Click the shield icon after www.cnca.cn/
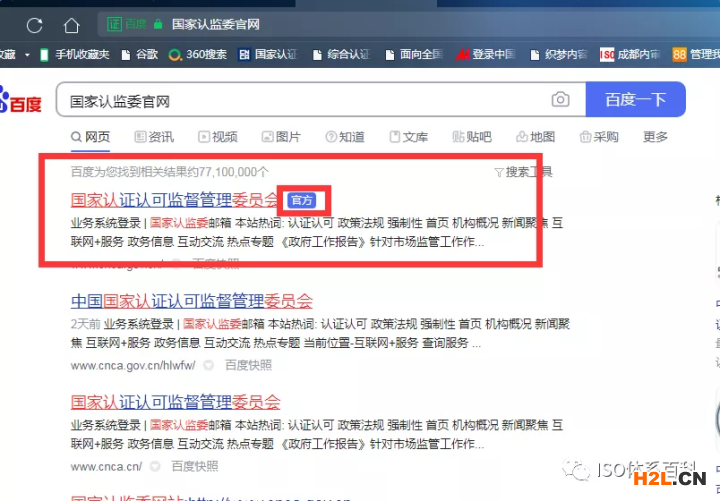 point(155,467)
